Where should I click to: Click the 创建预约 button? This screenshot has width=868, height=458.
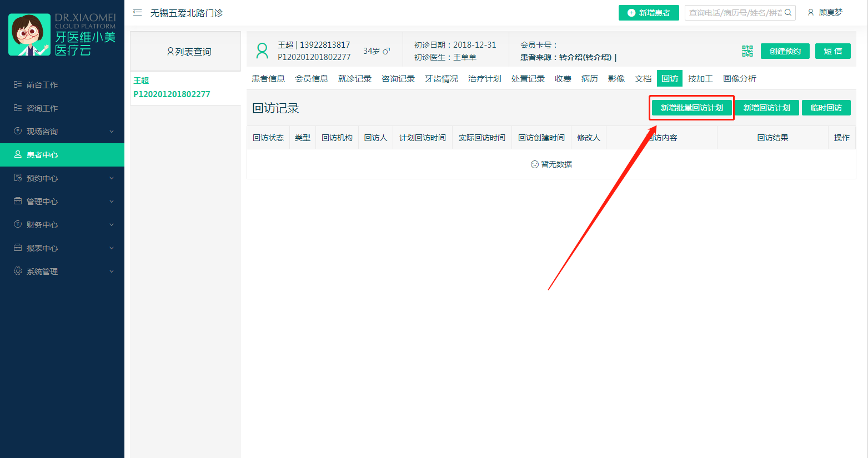785,51
